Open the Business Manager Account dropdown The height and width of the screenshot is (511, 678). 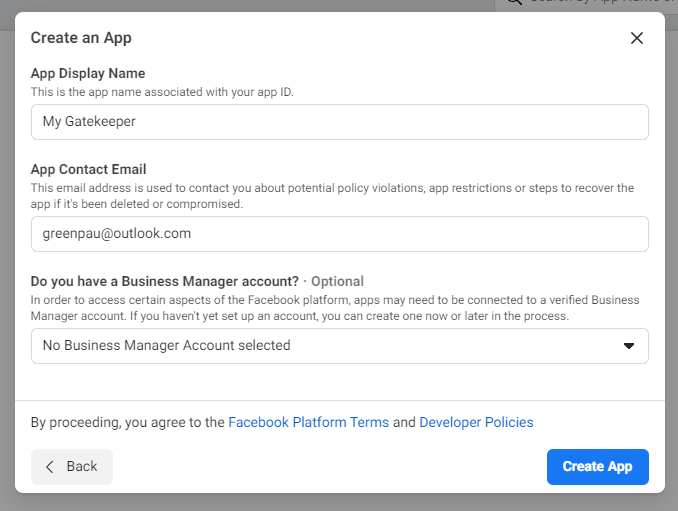pos(339,346)
